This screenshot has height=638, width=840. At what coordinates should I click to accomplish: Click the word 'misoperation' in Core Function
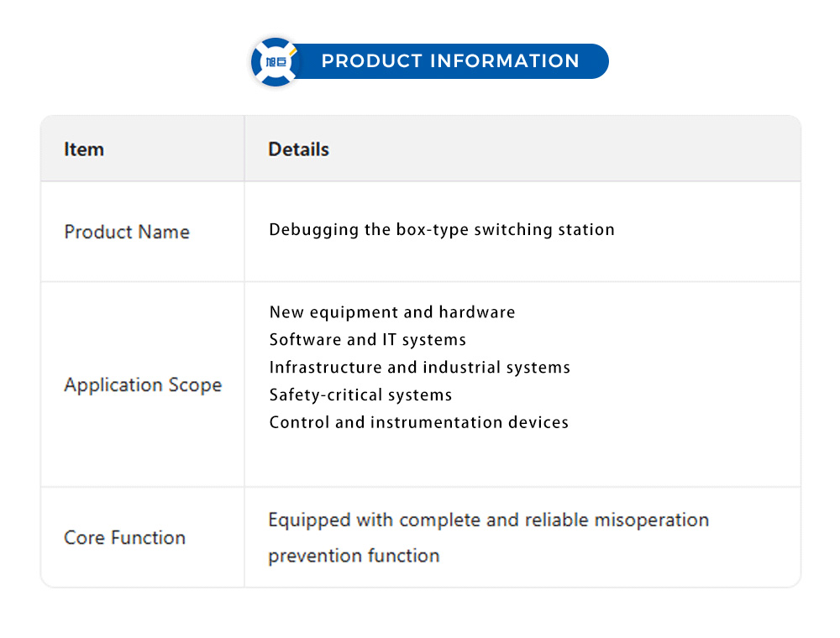click(652, 520)
